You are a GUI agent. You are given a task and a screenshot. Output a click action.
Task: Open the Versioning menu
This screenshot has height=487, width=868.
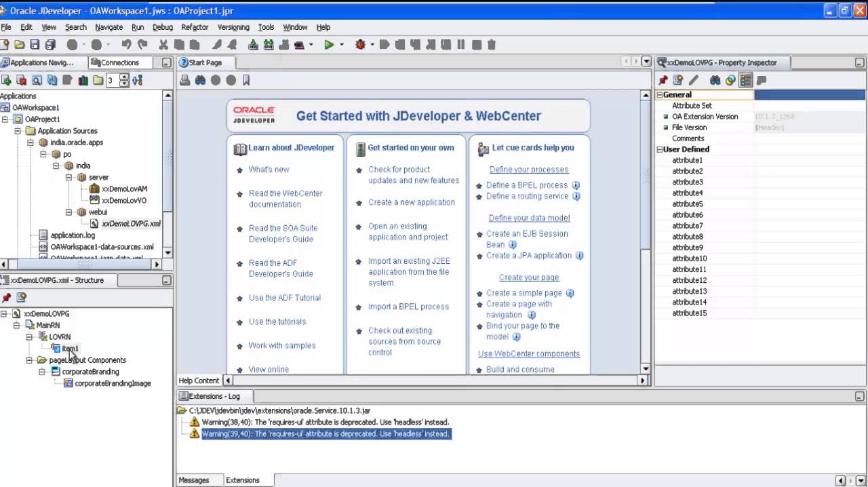233,27
